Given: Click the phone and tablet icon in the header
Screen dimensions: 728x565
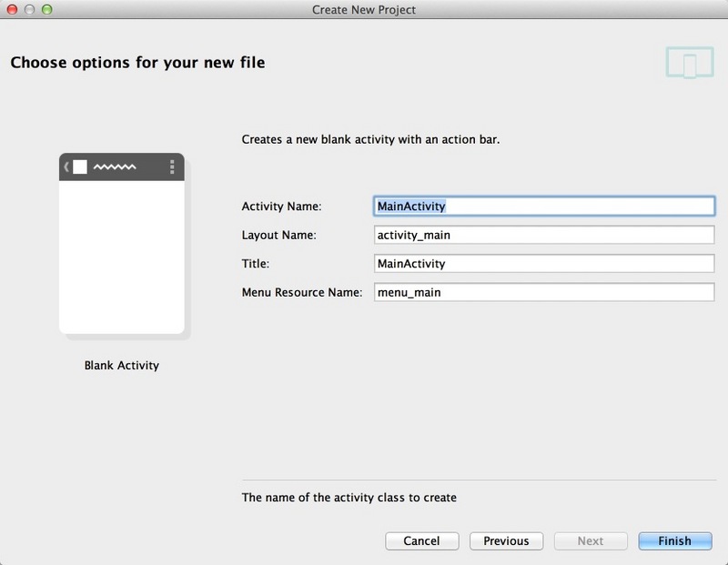Looking at the screenshot, I should (688, 63).
